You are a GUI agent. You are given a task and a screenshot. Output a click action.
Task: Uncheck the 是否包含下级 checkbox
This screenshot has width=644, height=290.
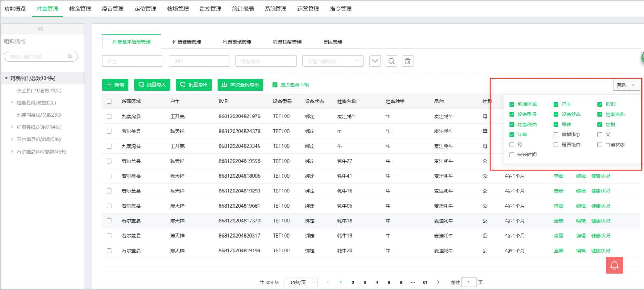(275, 85)
